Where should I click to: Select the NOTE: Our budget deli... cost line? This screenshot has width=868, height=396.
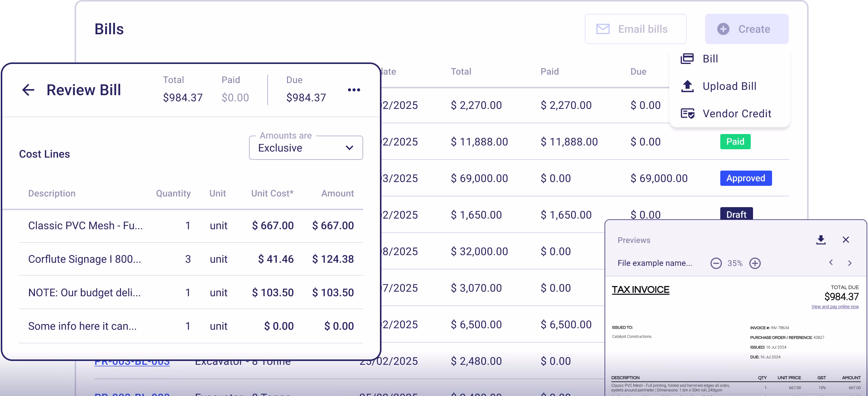pos(191,293)
